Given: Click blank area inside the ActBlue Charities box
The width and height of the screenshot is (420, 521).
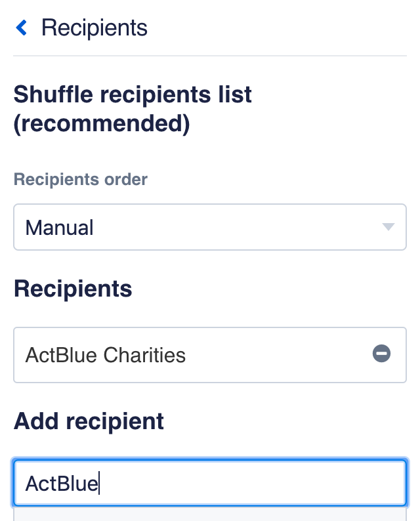Looking at the screenshot, I should tap(276, 355).
